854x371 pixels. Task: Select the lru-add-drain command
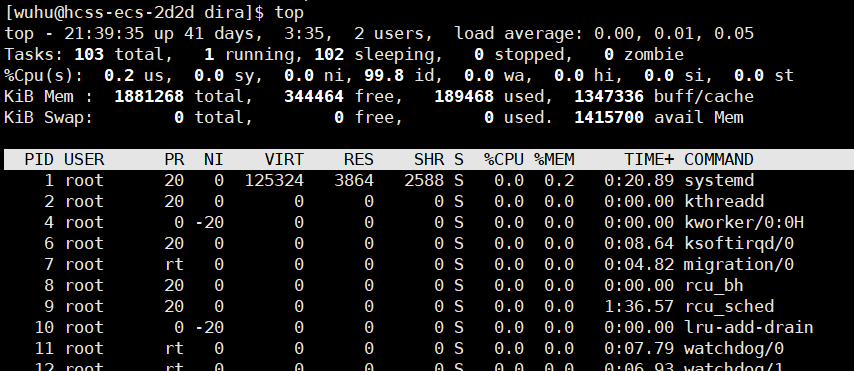click(749, 327)
